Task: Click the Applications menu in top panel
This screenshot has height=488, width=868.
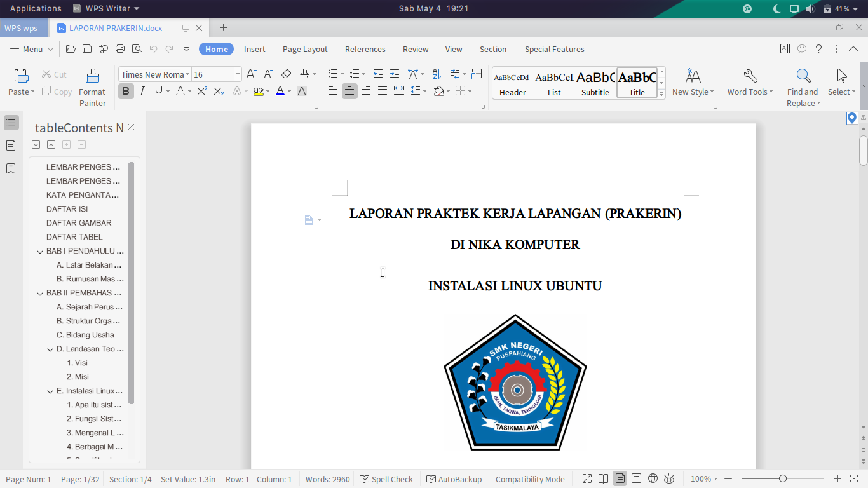Action: 36,8
